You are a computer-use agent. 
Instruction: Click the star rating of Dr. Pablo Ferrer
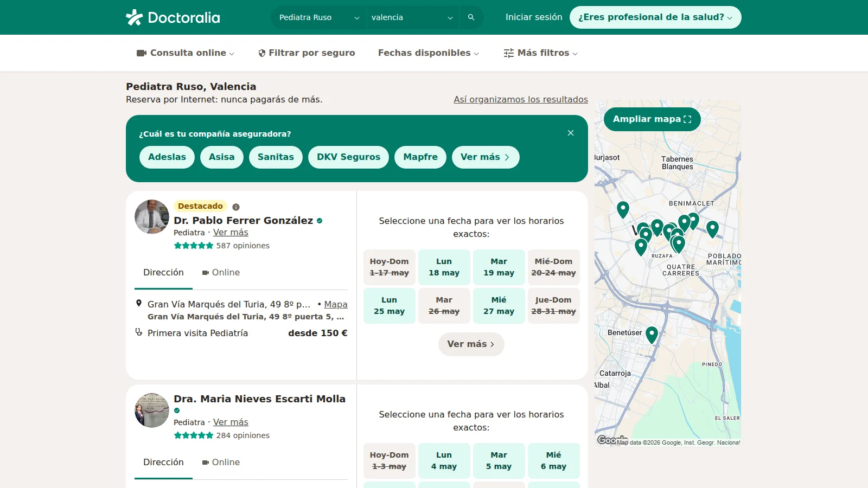(194, 246)
